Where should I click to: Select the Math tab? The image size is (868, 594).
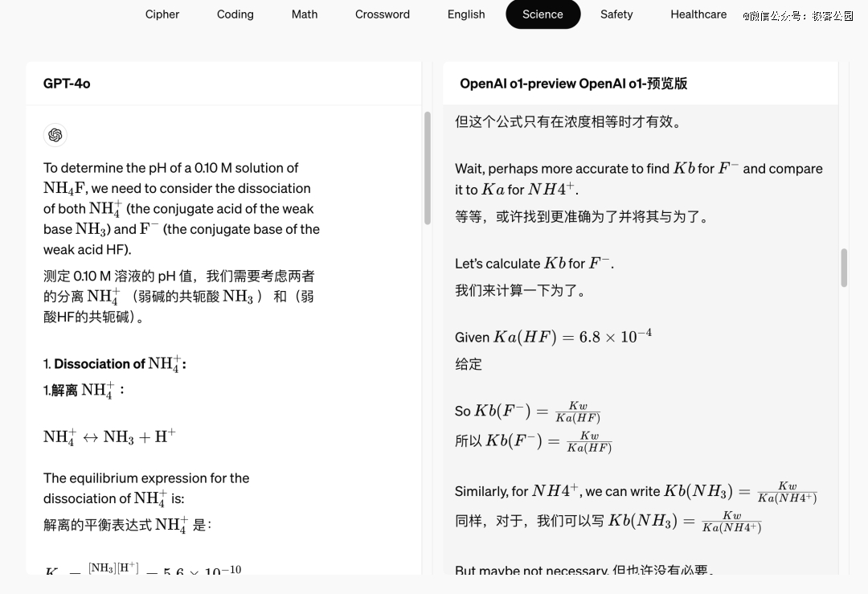coord(305,14)
